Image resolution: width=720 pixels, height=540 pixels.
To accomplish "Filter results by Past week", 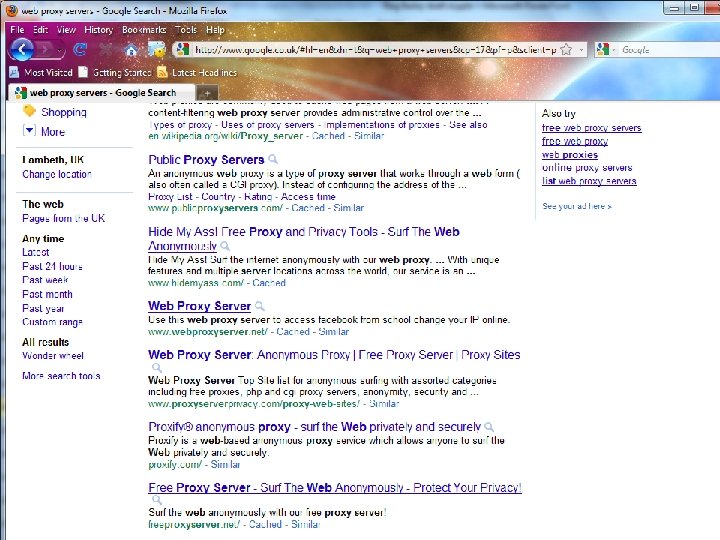I will [x=45, y=280].
